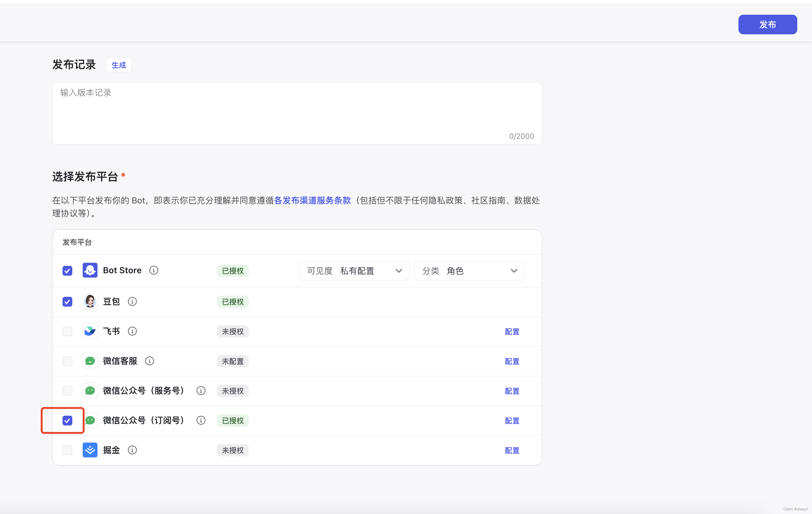Open the info icon next to 微信公众号（服务号）

coord(201,391)
